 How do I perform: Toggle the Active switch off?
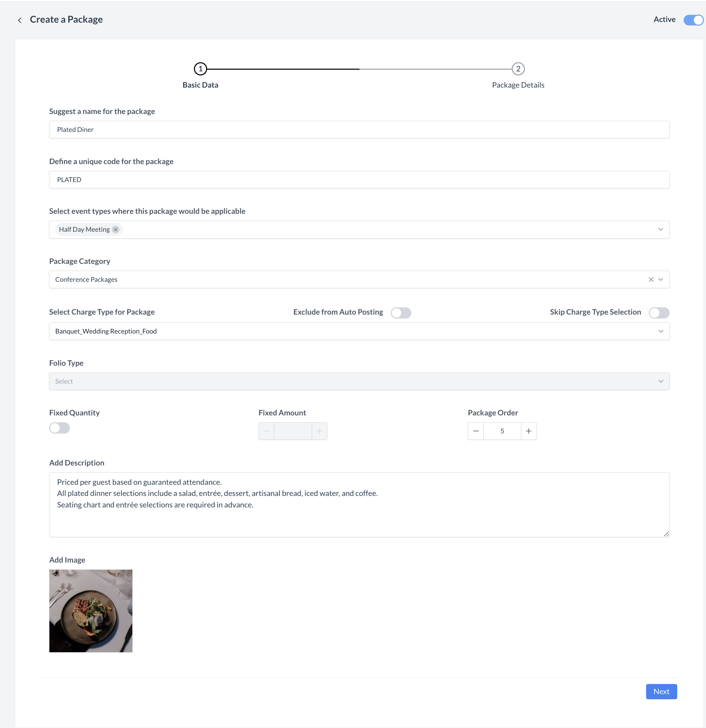coord(693,20)
